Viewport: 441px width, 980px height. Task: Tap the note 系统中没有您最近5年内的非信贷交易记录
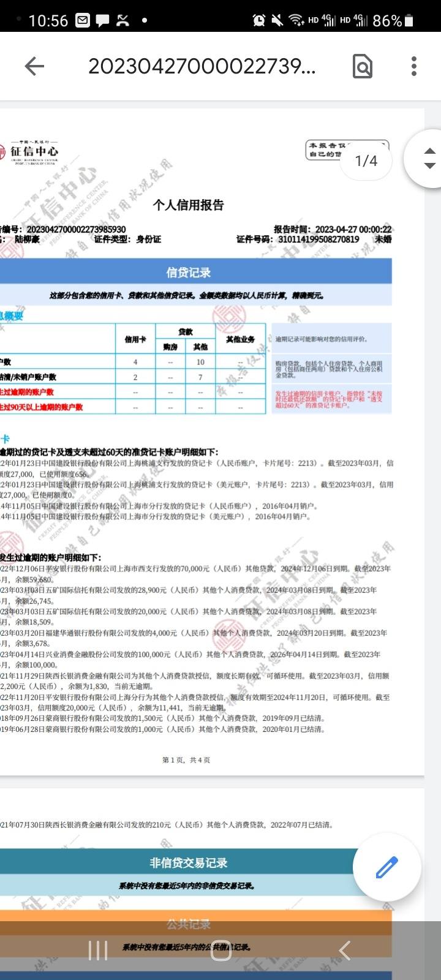pyautogui.click(x=187, y=886)
